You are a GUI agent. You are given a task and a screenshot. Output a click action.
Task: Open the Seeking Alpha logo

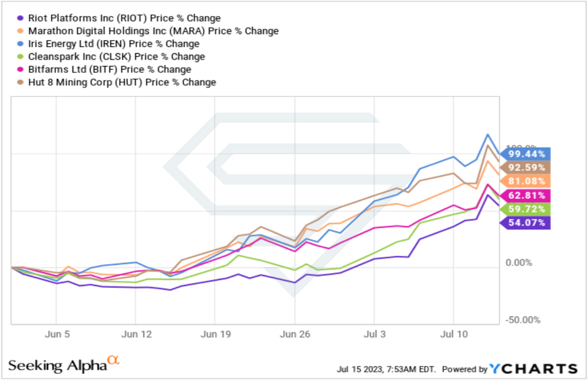pos(64,365)
